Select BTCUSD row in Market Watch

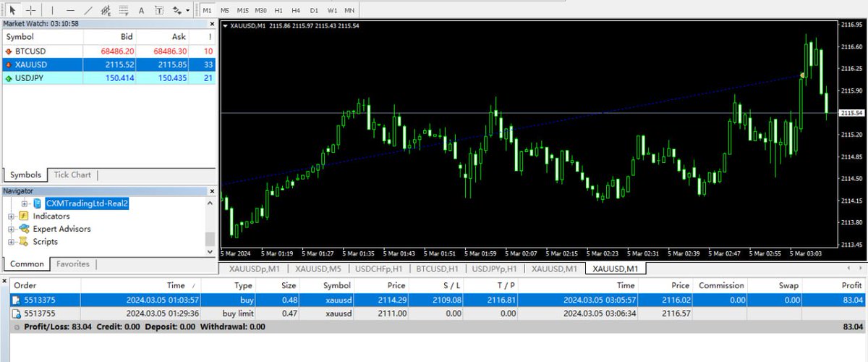tap(109, 51)
